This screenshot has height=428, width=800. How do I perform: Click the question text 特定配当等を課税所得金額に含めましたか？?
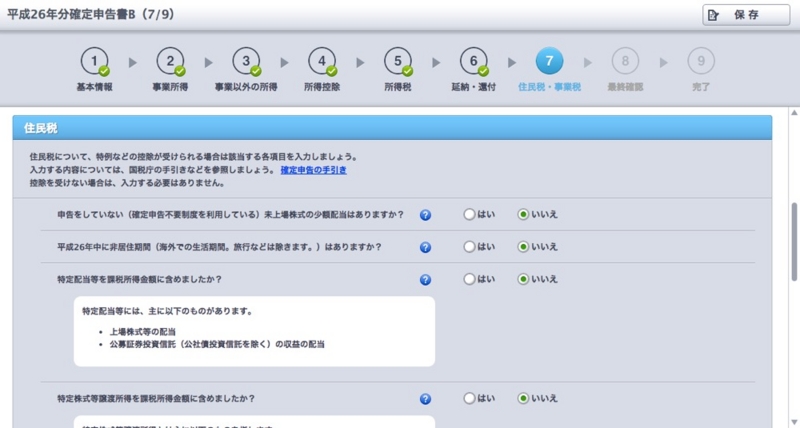click(x=139, y=280)
